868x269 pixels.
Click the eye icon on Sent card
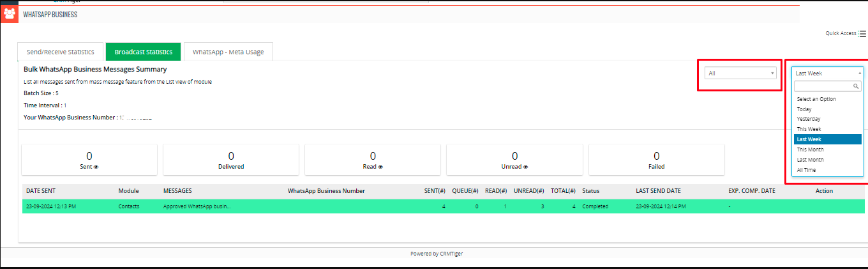[96, 167]
